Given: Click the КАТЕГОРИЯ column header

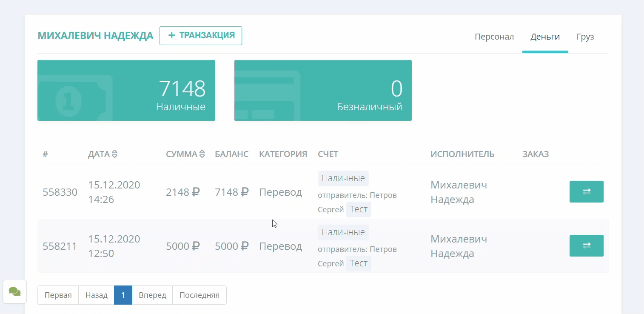Looking at the screenshot, I should tap(283, 154).
